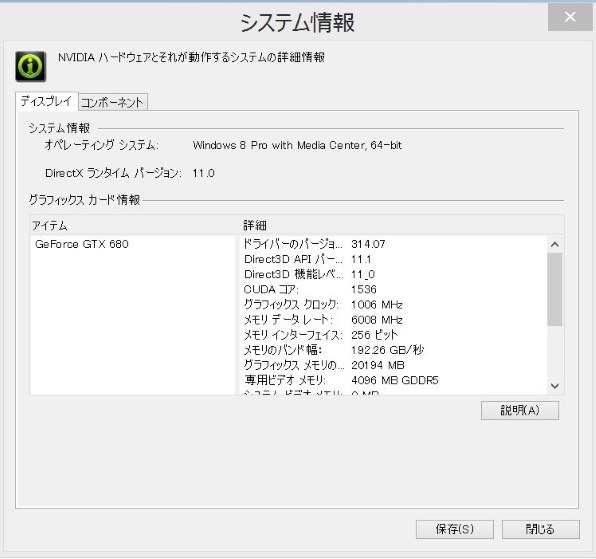Select the CUDA コア 1536 row
This screenshot has width=596, height=559.
[393, 290]
